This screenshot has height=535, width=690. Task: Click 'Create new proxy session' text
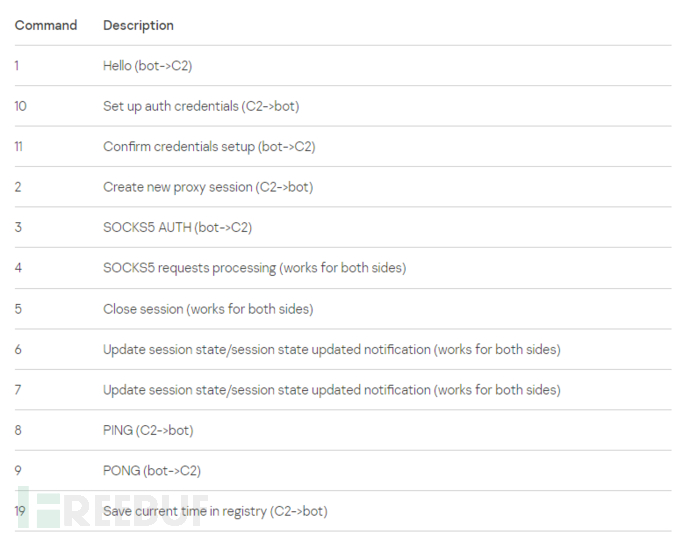tap(208, 187)
